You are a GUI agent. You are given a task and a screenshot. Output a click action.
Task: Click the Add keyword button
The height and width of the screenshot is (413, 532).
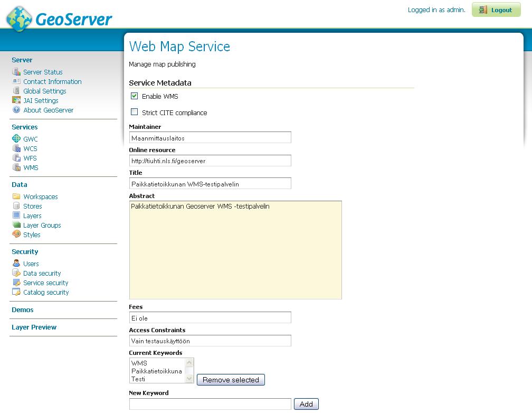click(x=306, y=404)
